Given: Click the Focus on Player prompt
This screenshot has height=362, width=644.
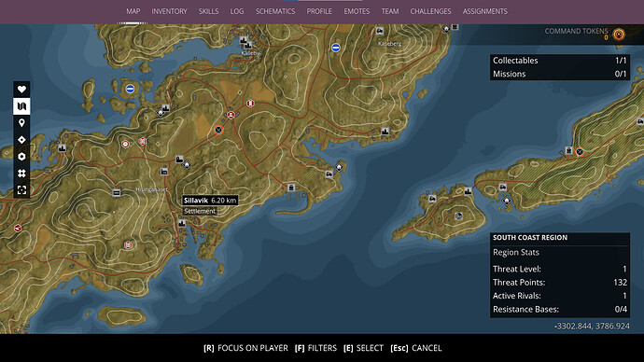Looking at the screenshot, I should 245,348.
